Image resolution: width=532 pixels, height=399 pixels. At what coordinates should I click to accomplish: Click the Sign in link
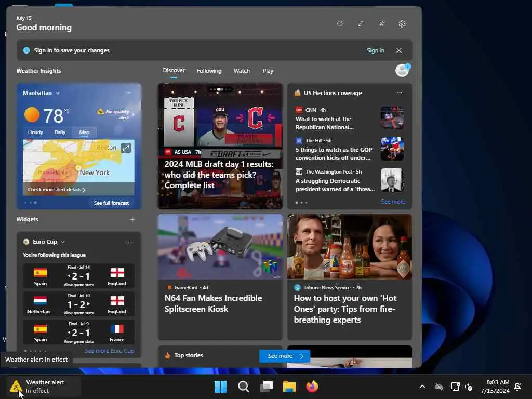coord(375,50)
